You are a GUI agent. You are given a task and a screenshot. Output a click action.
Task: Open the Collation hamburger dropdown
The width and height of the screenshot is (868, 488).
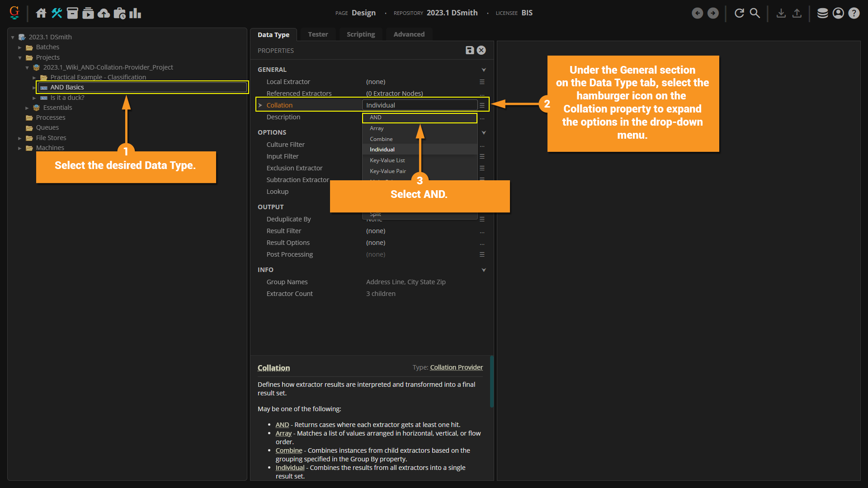(x=482, y=105)
